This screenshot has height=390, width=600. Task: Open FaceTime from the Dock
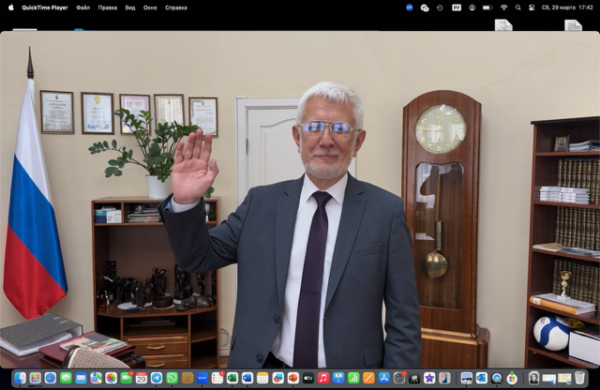tap(126, 378)
